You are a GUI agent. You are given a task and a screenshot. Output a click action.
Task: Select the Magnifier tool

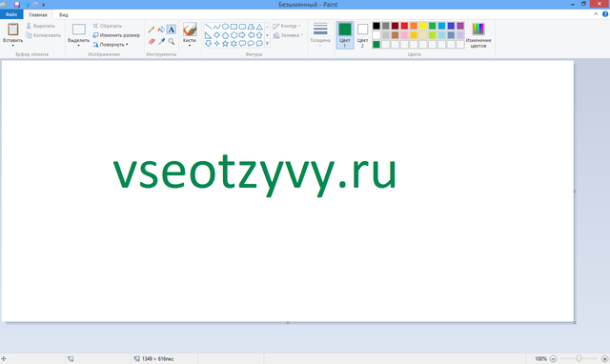coord(172,41)
